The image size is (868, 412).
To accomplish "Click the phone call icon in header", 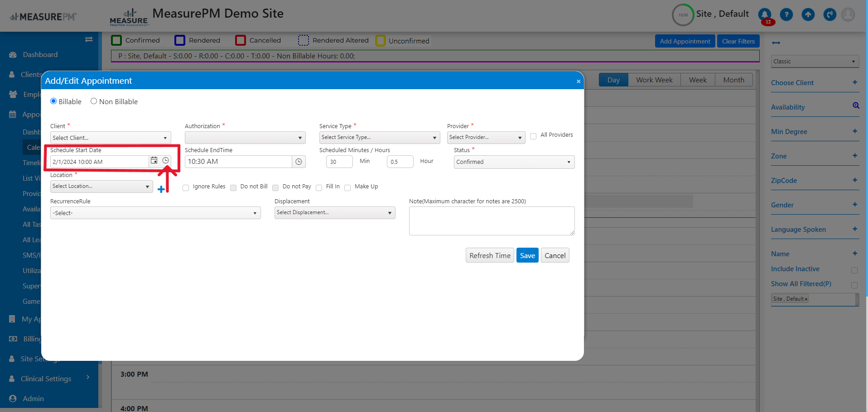I will click(x=830, y=15).
